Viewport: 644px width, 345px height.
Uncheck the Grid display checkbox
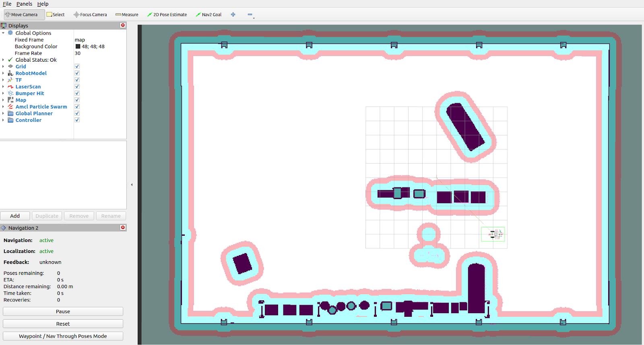[x=77, y=67]
